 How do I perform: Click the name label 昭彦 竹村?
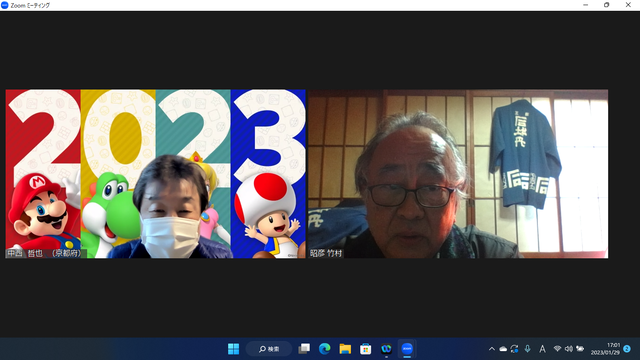pos(325,253)
